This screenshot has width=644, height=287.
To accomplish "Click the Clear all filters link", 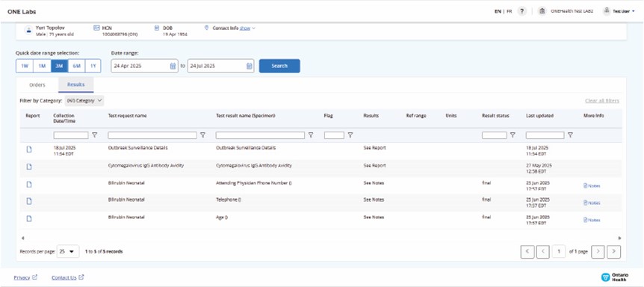I will pos(602,101).
